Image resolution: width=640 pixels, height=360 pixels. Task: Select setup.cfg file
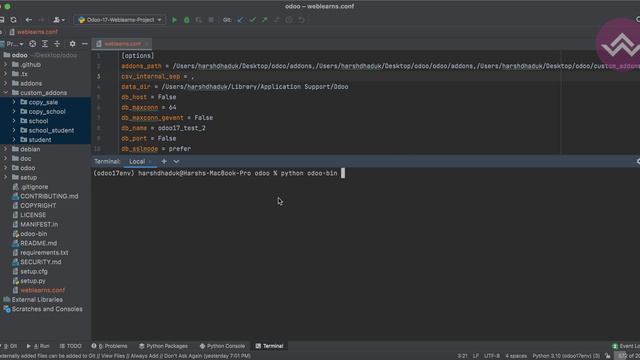(x=33, y=271)
